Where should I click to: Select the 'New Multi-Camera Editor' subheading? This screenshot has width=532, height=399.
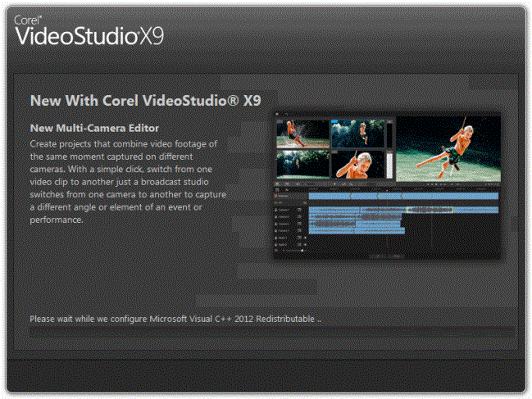click(94, 128)
